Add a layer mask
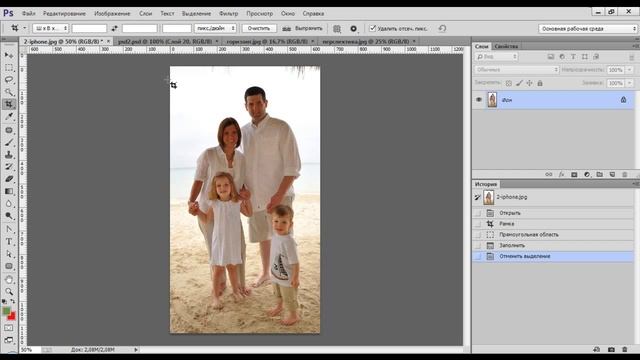The height and width of the screenshot is (360, 640). tap(574, 175)
